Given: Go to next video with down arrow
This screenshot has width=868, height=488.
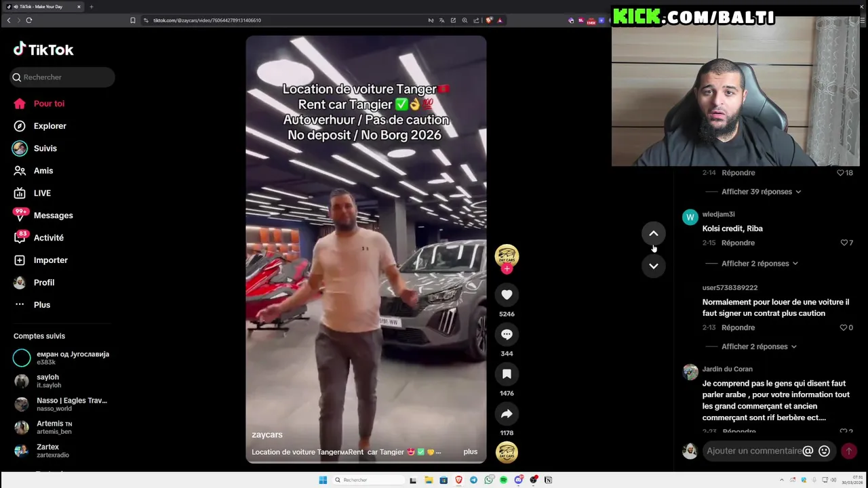Looking at the screenshot, I should [654, 266].
